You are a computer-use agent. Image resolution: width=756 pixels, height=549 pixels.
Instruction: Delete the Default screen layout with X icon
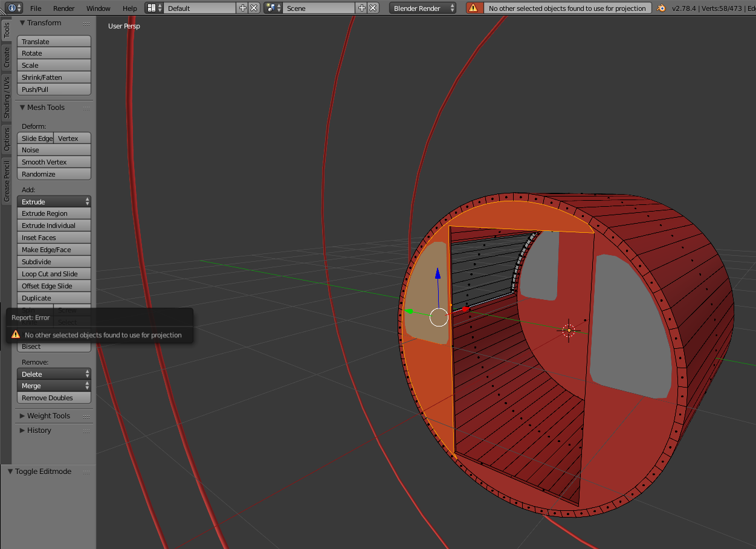coord(254,8)
